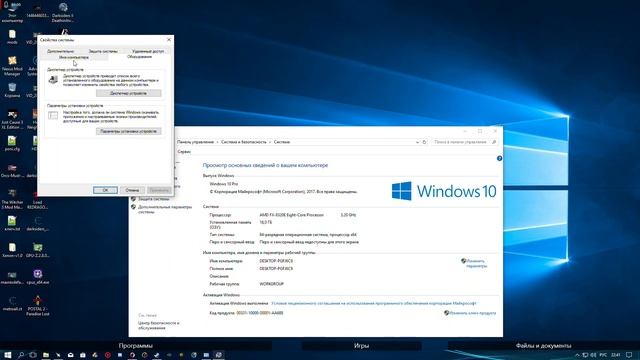This screenshot has width=640, height=360.
Task: Select the DESKTOP computer name value text
Action: [x=276, y=261]
